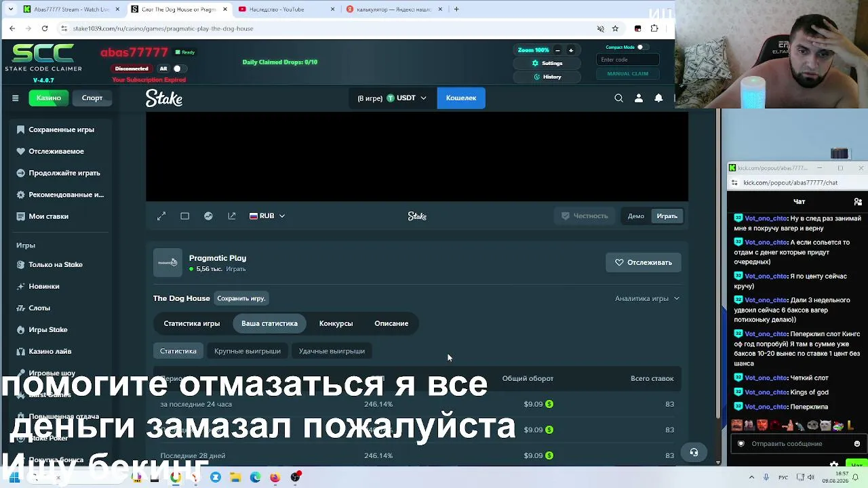Switch the game to fullscreen mode
868x488 pixels.
point(161,216)
